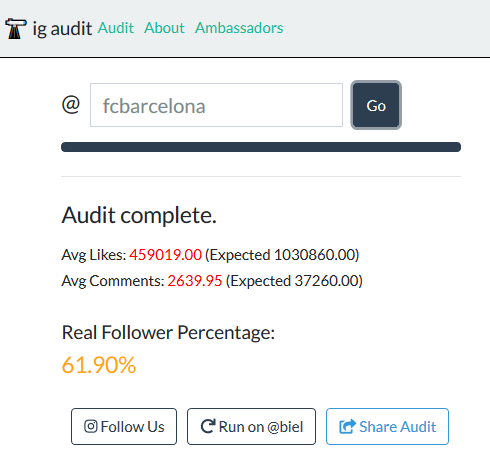Click the Audit complete heading
490x476 pixels.
click(x=139, y=215)
